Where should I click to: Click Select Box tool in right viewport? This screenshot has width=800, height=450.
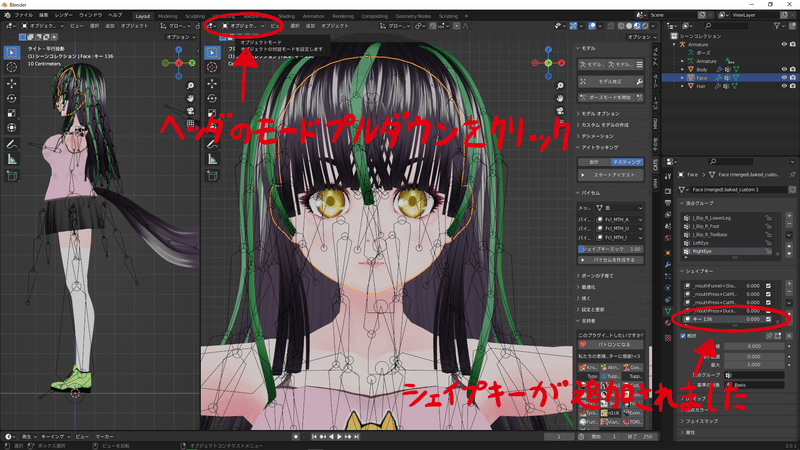(x=212, y=52)
